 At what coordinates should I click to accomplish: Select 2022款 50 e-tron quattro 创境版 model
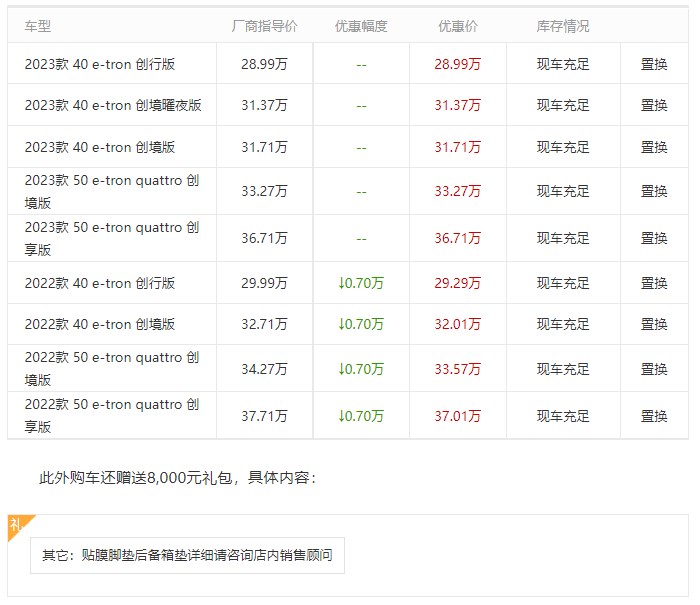(x=112, y=369)
